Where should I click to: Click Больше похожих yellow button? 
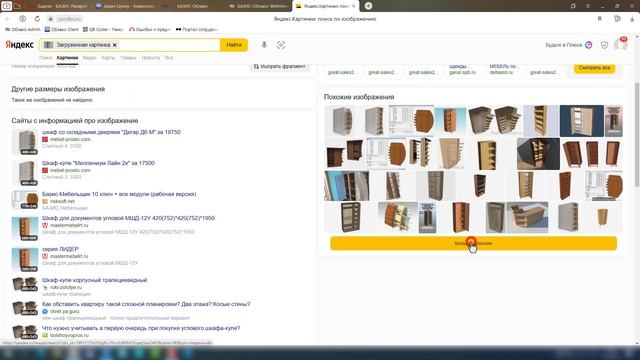[x=473, y=243]
